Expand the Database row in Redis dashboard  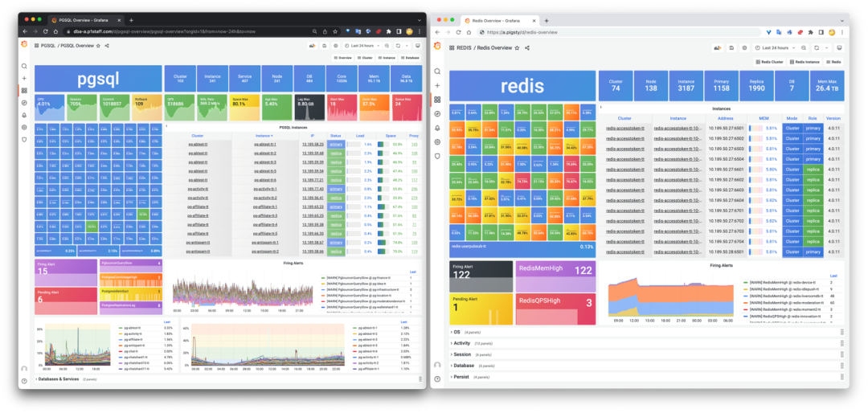[x=649, y=366]
